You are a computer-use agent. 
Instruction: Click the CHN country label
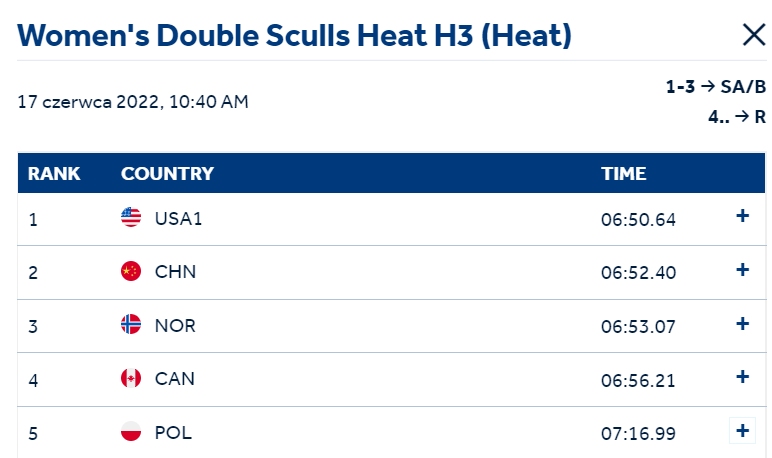tap(175, 272)
